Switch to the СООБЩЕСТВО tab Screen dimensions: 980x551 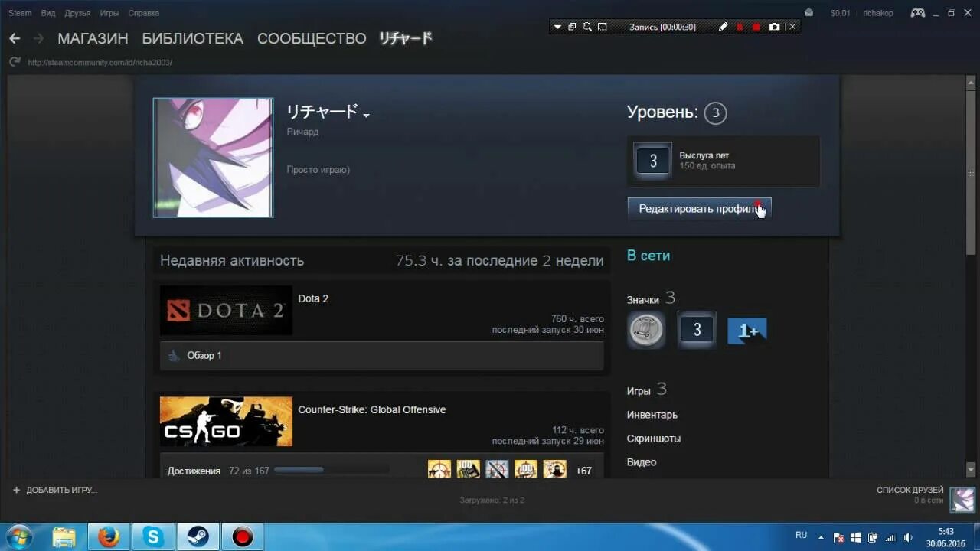tap(312, 38)
